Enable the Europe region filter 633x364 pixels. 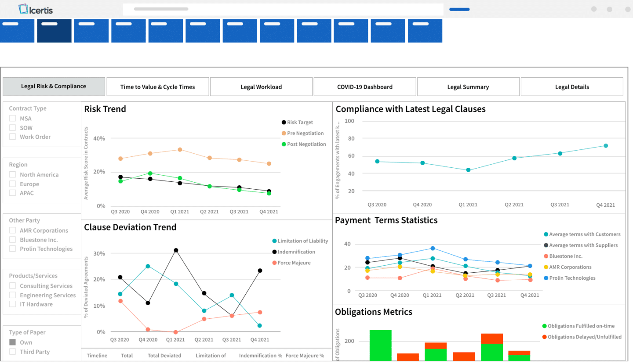coord(12,184)
